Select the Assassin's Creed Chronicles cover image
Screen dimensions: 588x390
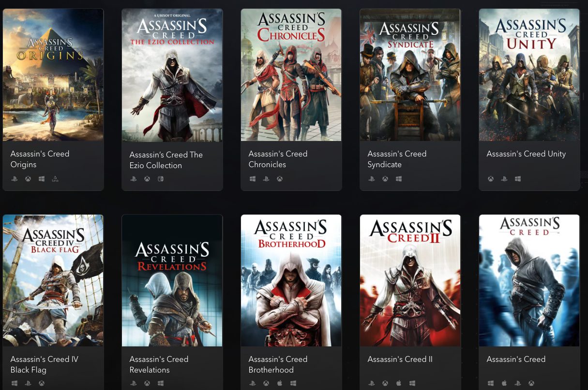(291, 75)
